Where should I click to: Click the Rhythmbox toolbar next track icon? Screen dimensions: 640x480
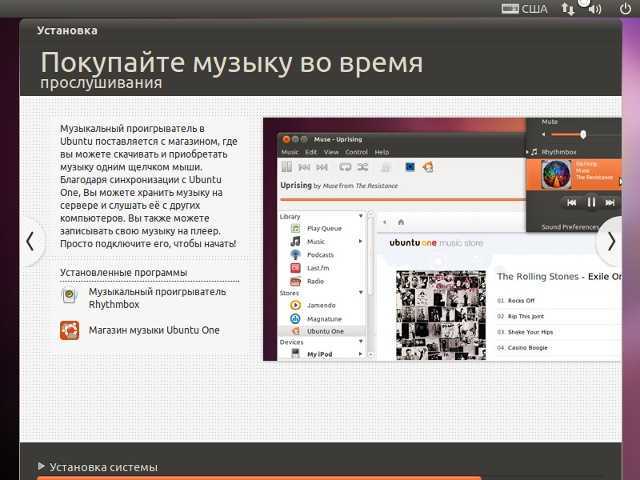pyautogui.click(x=322, y=167)
